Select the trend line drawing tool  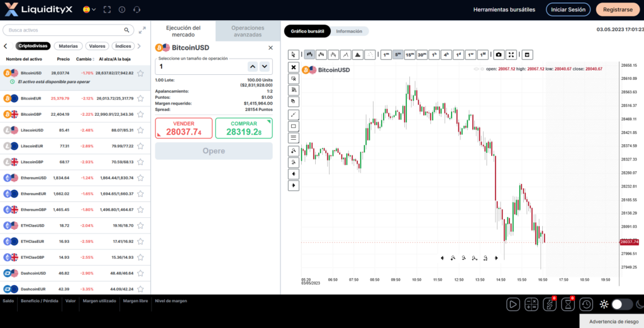coord(293,115)
